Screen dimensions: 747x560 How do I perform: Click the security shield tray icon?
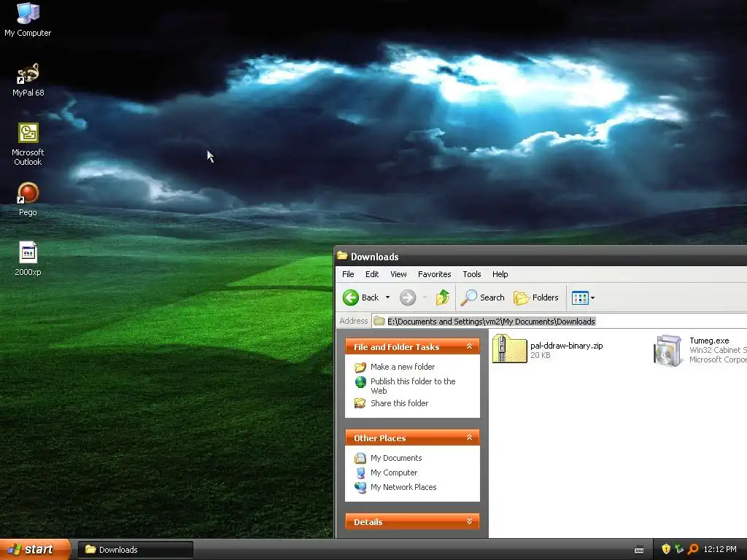pyautogui.click(x=666, y=549)
